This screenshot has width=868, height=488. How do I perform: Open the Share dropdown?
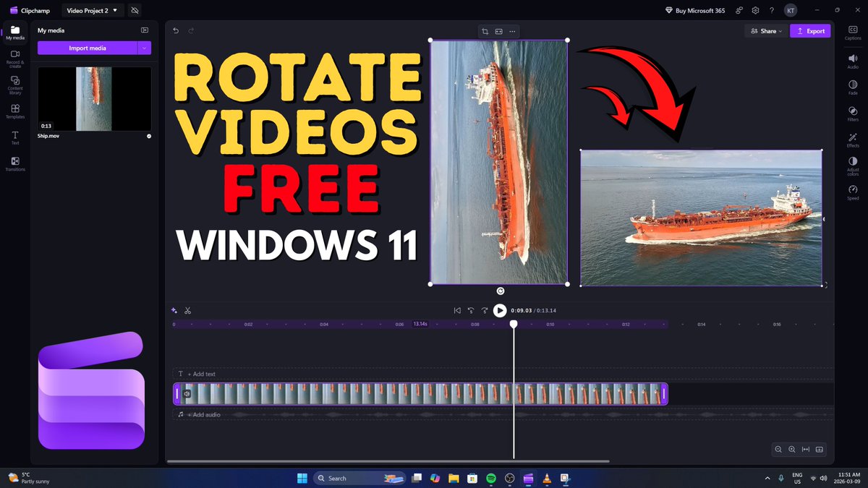[x=766, y=31]
